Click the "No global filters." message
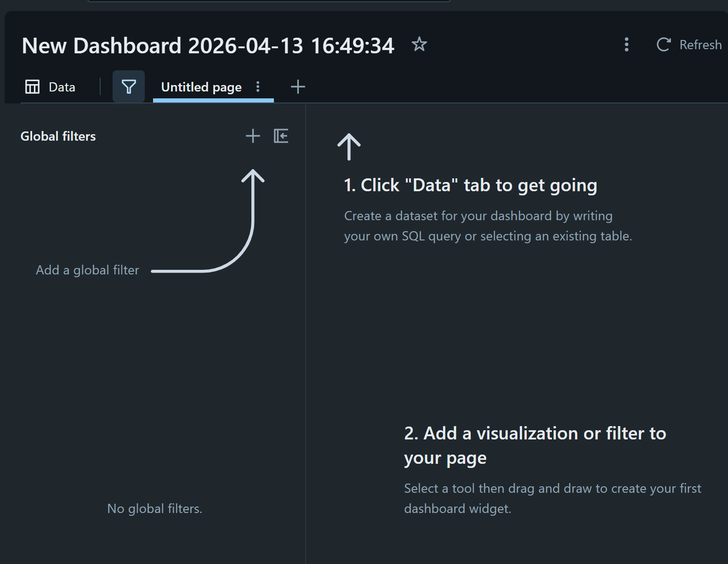Image resolution: width=728 pixels, height=564 pixels. [x=154, y=509]
